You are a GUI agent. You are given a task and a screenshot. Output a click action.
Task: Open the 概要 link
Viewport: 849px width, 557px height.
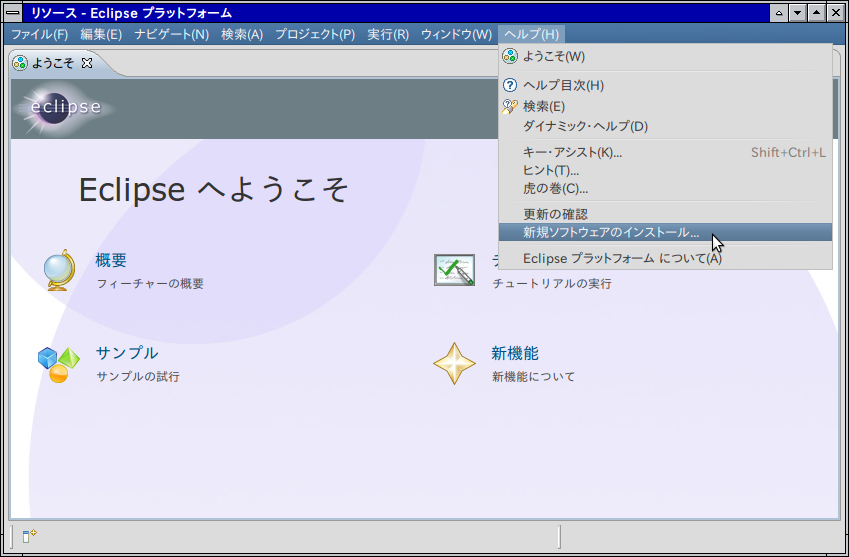(111, 260)
